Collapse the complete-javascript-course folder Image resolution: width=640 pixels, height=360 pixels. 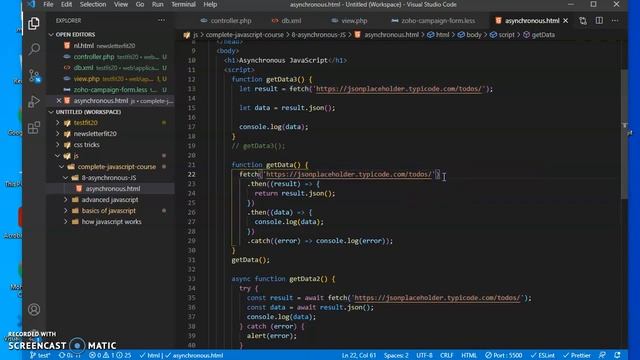point(117,167)
